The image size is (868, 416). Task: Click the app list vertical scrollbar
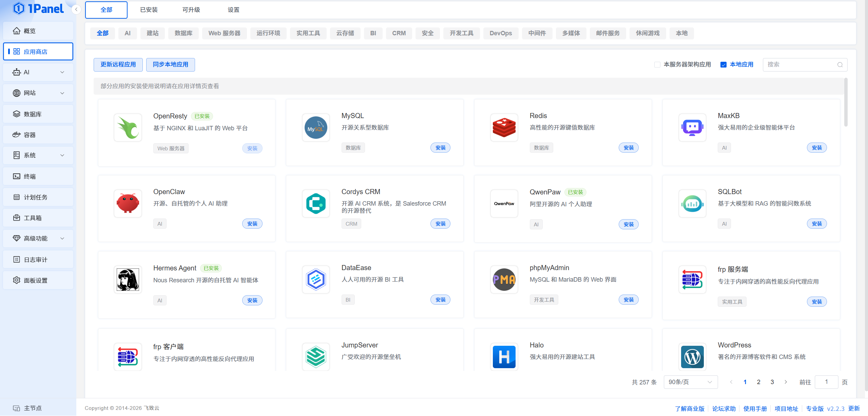(x=846, y=102)
